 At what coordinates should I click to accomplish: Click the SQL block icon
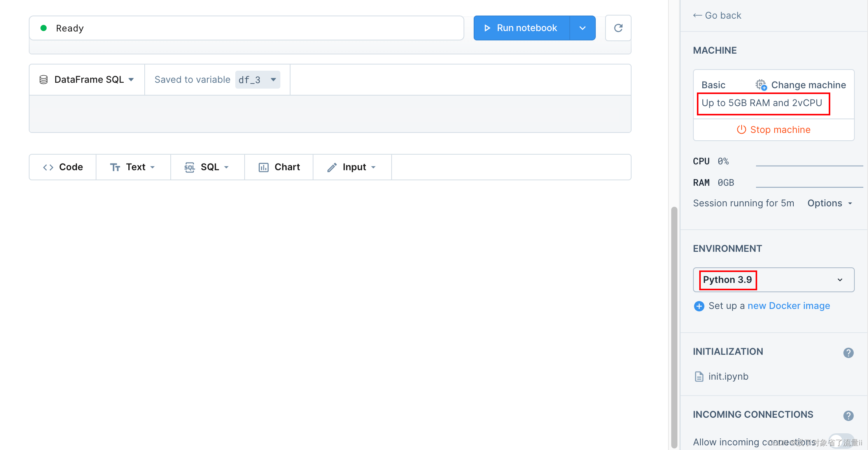coord(189,167)
